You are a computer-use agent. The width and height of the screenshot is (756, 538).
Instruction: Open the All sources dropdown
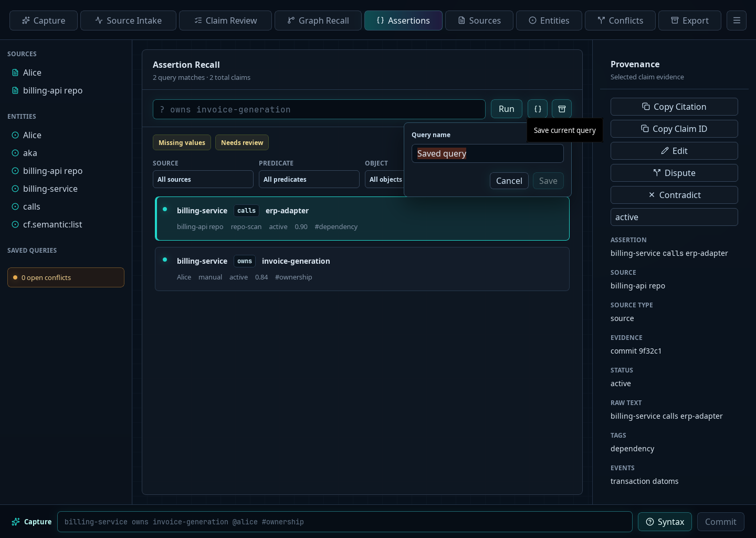pyautogui.click(x=203, y=179)
